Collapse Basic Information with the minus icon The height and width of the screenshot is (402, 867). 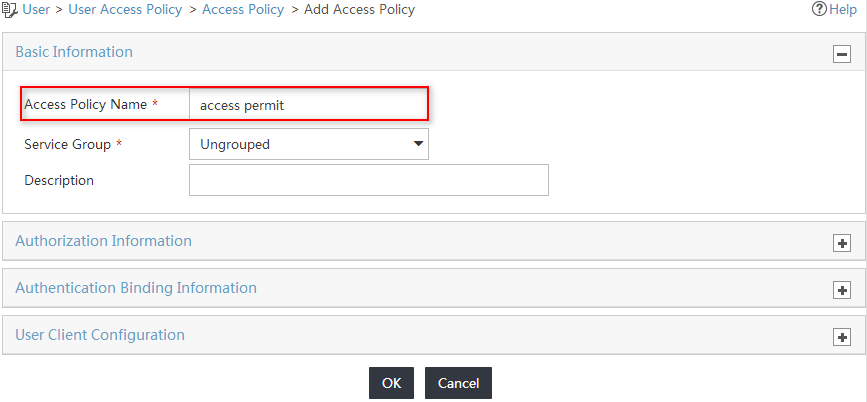coord(842,54)
